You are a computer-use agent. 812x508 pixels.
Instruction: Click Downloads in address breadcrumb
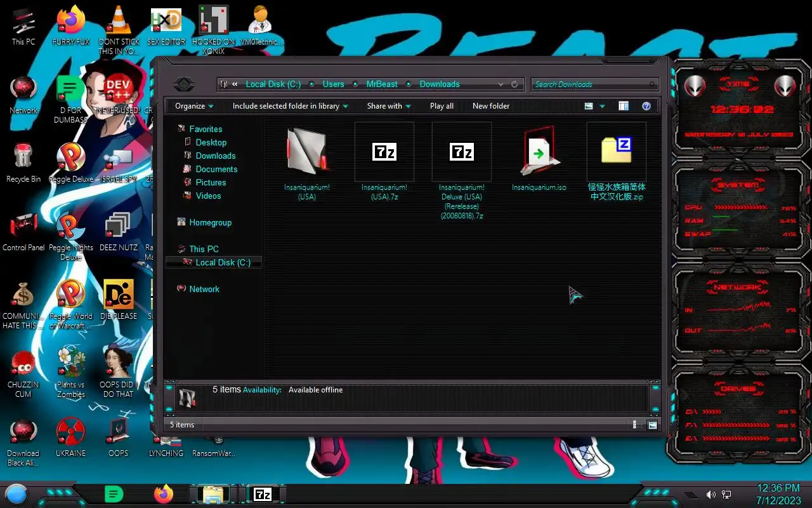click(440, 84)
